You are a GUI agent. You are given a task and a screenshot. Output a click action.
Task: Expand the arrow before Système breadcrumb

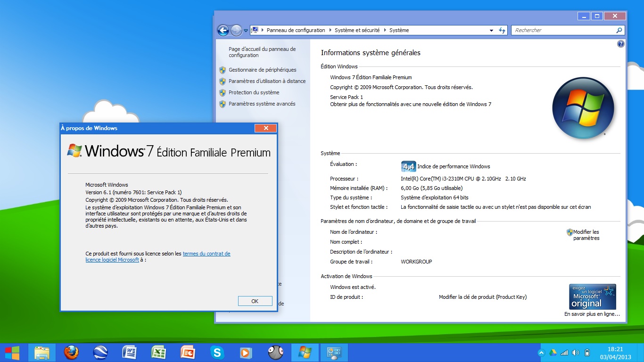[x=385, y=30]
